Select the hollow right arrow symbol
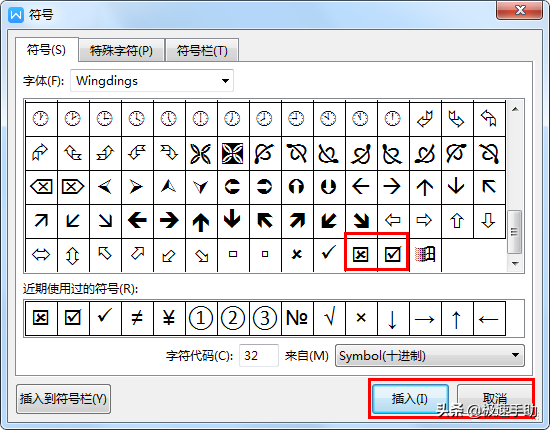 (x=425, y=221)
